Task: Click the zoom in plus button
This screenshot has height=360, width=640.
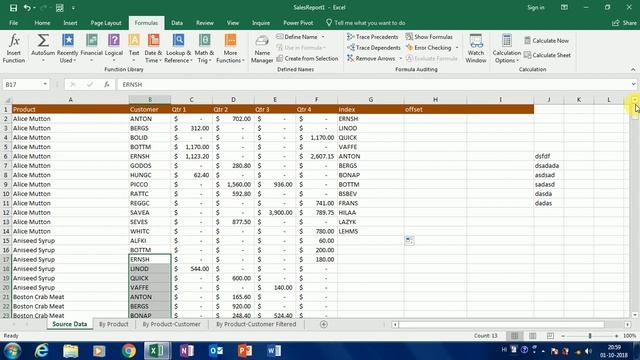Action: click(x=616, y=336)
